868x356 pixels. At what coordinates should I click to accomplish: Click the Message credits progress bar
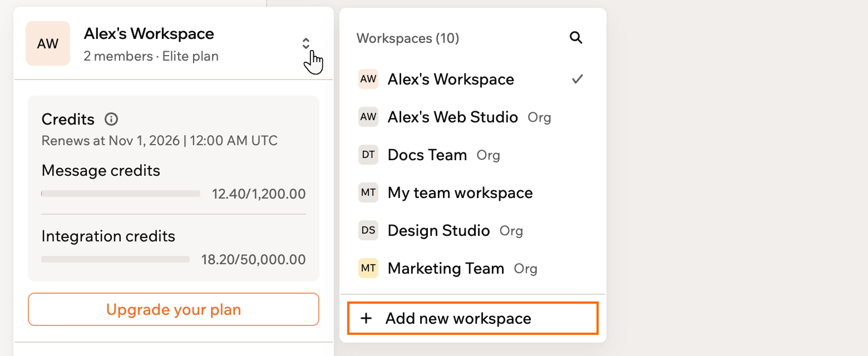121,194
